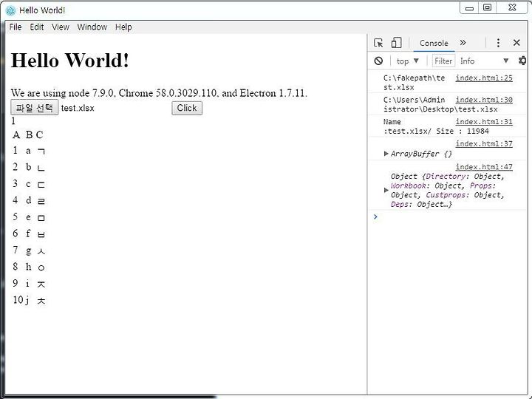Click the 파일 선택 file chooser button
Screen dimensions: 532x399
pyautogui.click(x=34, y=108)
